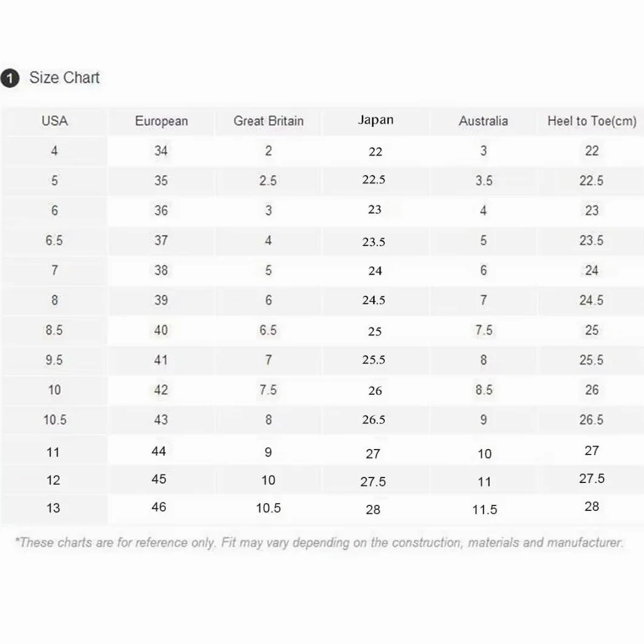The width and height of the screenshot is (644, 644).
Task: Click the USA column header
Action: point(55,121)
